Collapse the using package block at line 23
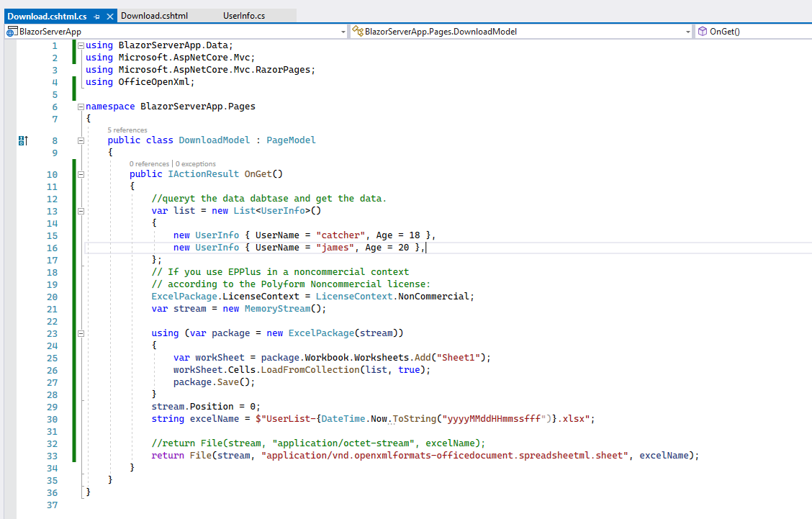812x519 pixels. (x=81, y=333)
